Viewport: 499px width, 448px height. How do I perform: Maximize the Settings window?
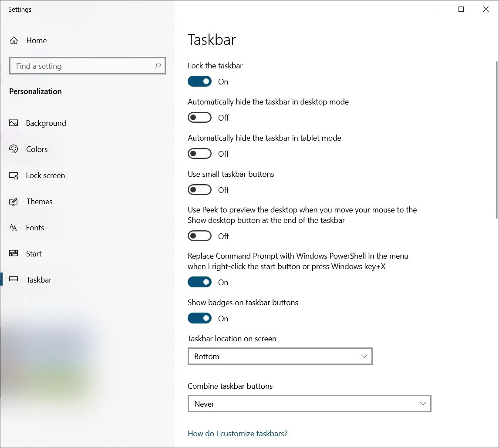tap(461, 9)
